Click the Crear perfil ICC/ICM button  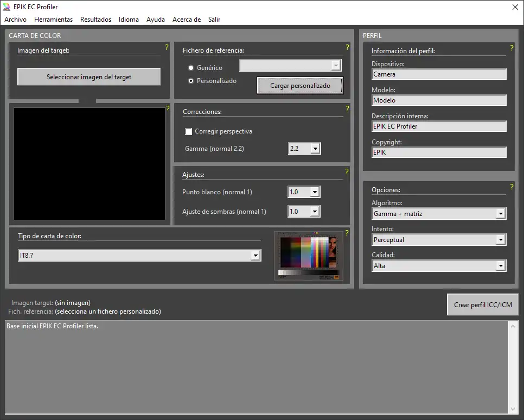(483, 304)
